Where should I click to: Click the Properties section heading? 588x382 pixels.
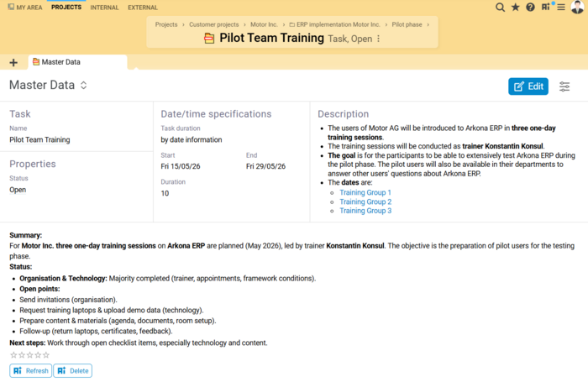click(x=33, y=164)
